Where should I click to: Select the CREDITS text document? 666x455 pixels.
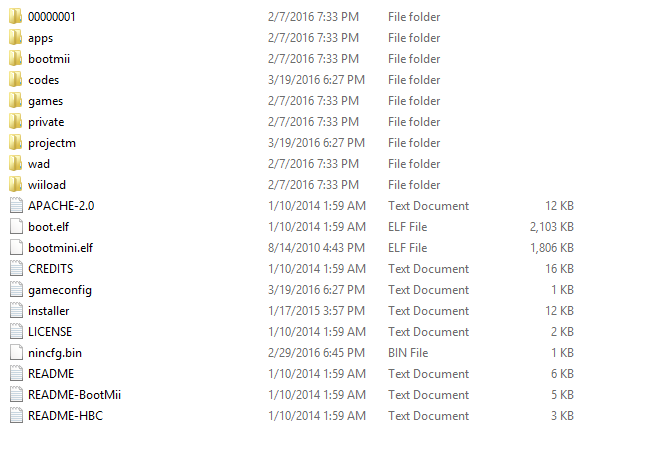tap(50, 269)
